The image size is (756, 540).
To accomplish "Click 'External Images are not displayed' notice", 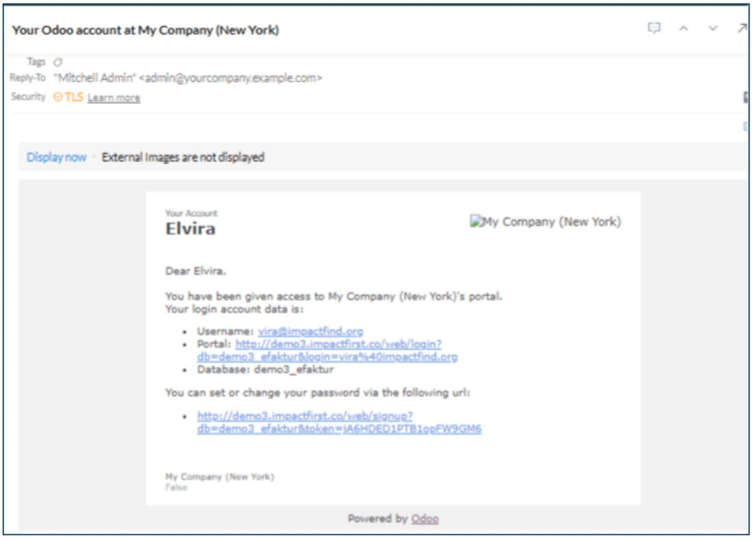I will coord(183,157).
